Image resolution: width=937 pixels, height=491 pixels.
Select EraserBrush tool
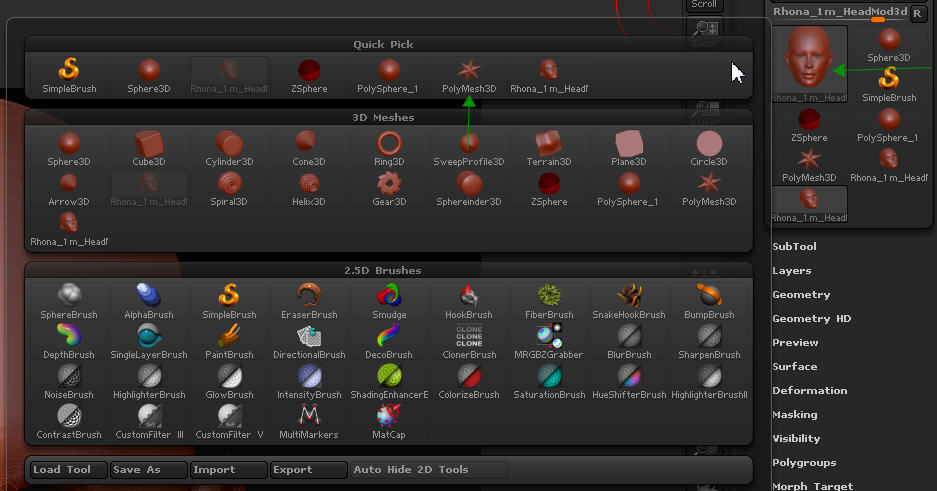(309, 302)
